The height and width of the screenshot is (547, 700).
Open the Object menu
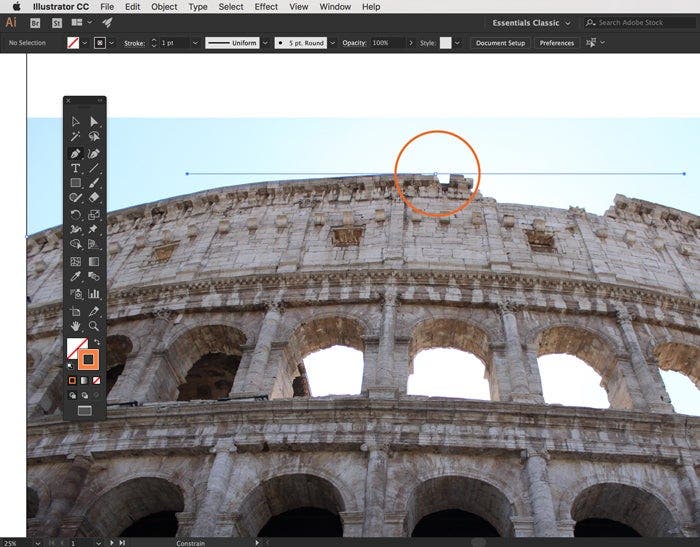(x=164, y=6)
